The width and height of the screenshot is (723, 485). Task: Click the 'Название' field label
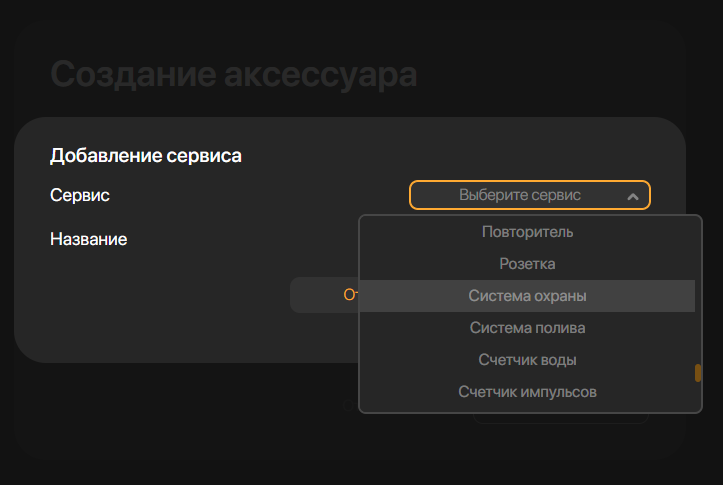(x=88, y=240)
